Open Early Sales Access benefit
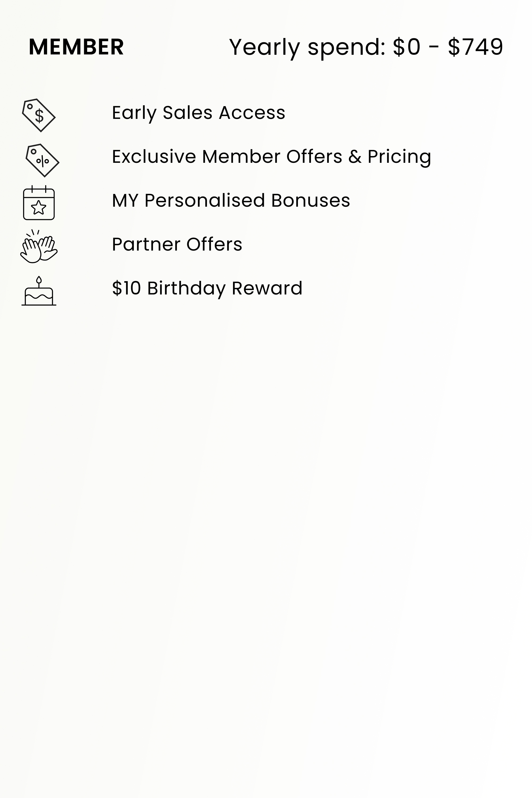532x798 pixels. (198, 113)
